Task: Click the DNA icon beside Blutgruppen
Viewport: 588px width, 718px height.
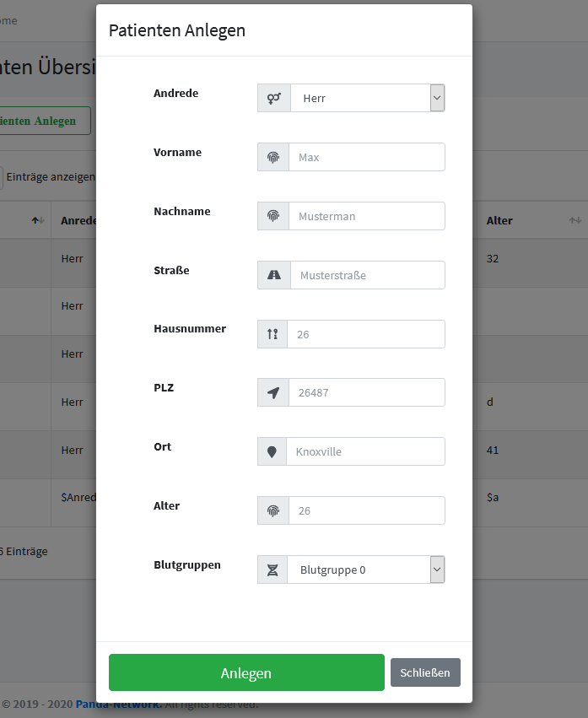Action: click(x=272, y=570)
